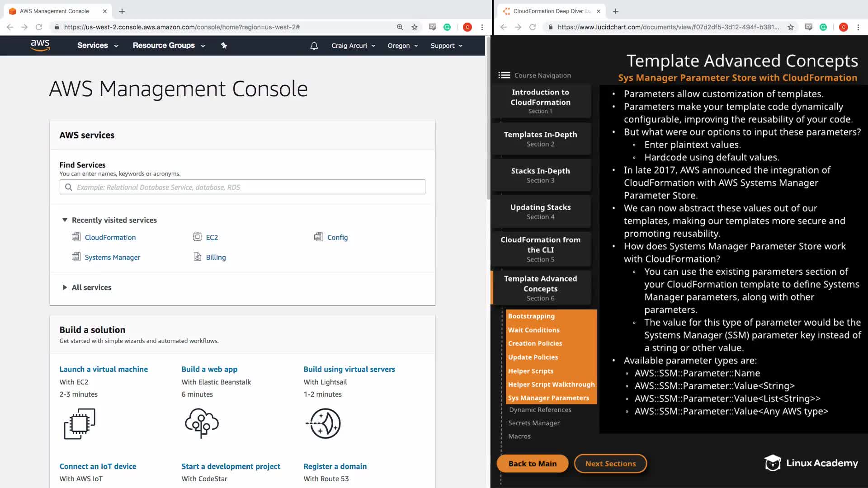
Task: Click the AWS logo home icon
Action: (40, 45)
